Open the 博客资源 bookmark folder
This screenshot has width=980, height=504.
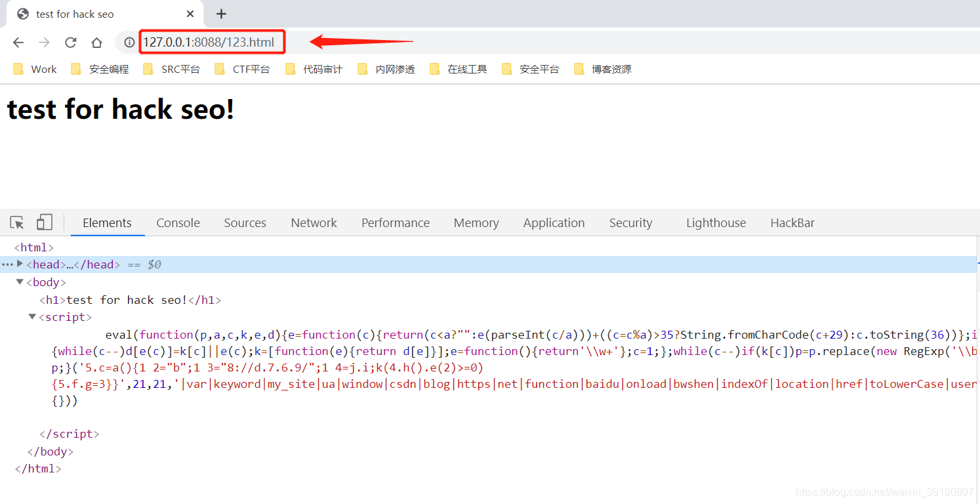(x=603, y=69)
